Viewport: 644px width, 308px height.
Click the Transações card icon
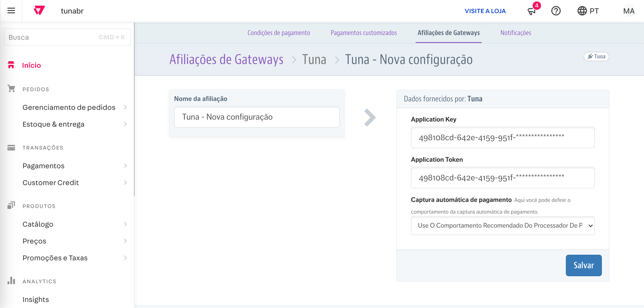pos(11,147)
